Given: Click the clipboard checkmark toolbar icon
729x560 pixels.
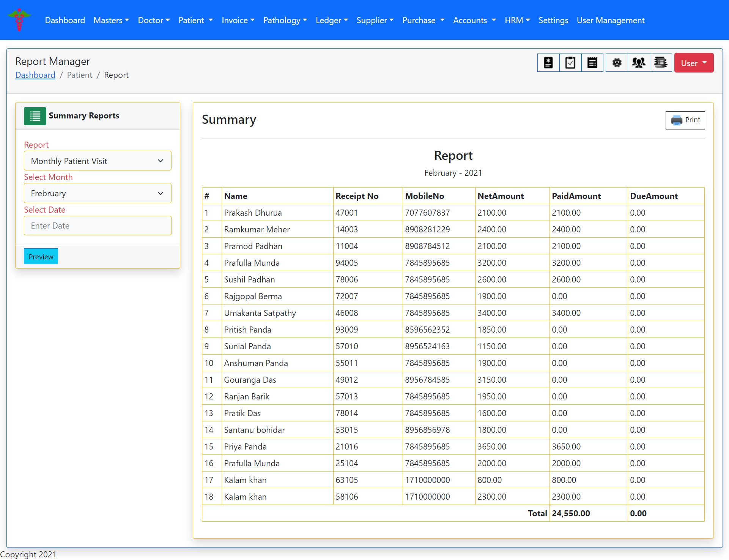Looking at the screenshot, I should (570, 63).
